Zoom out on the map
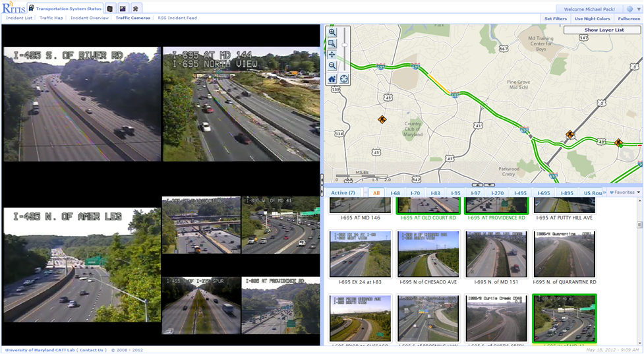The height and width of the screenshot is (354, 644). [x=332, y=66]
